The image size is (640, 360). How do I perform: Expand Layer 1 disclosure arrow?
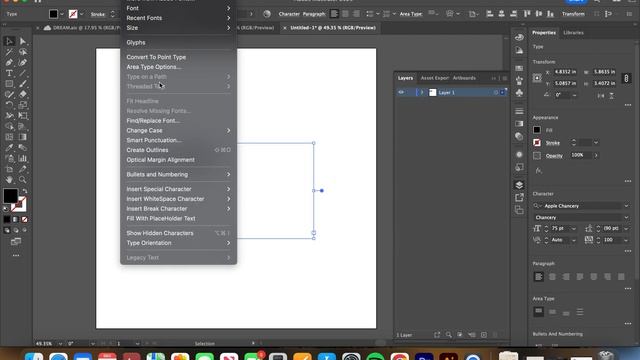[422, 93]
